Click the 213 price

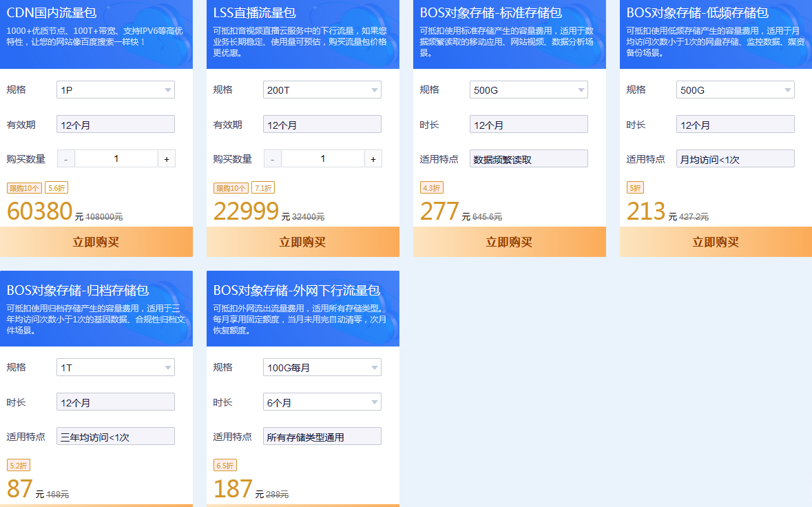pos(646,211)
